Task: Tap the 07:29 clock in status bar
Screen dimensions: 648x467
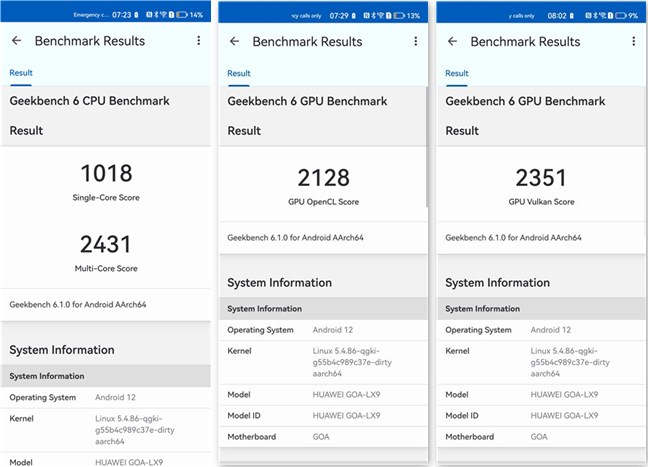Action: (339, 16)
